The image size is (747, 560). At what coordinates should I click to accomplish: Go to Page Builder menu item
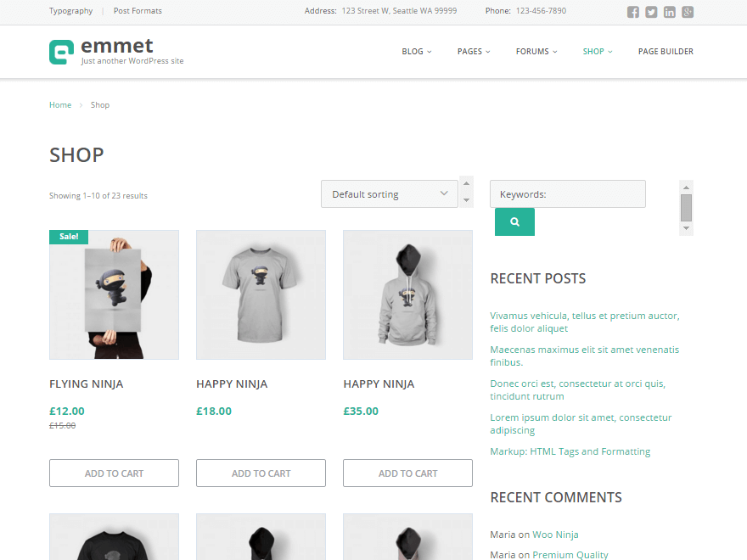[x=666, y=52]
